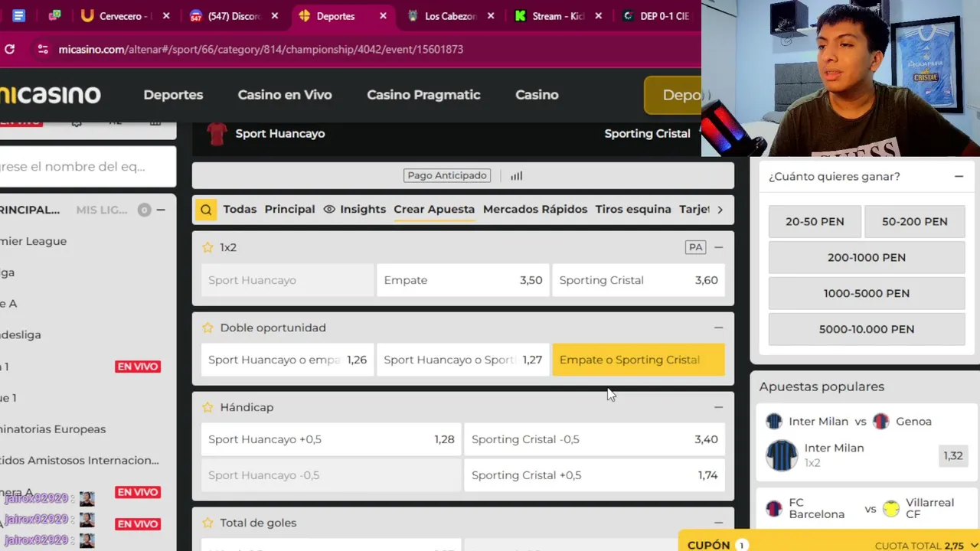Add Inter Milan 1x2 odds 1,32
The width and height of the screenshot is (980, 551).
(952, 455)
